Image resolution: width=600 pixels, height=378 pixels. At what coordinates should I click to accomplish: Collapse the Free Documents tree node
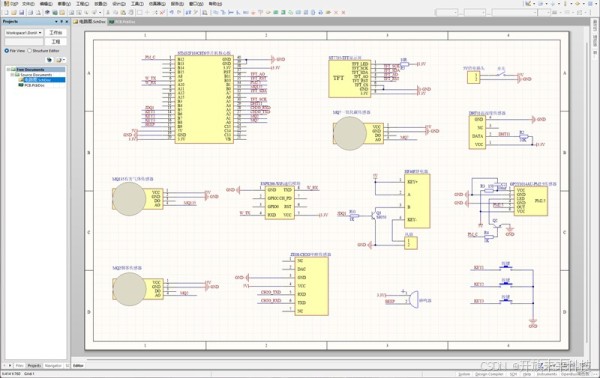click(8, 70)
